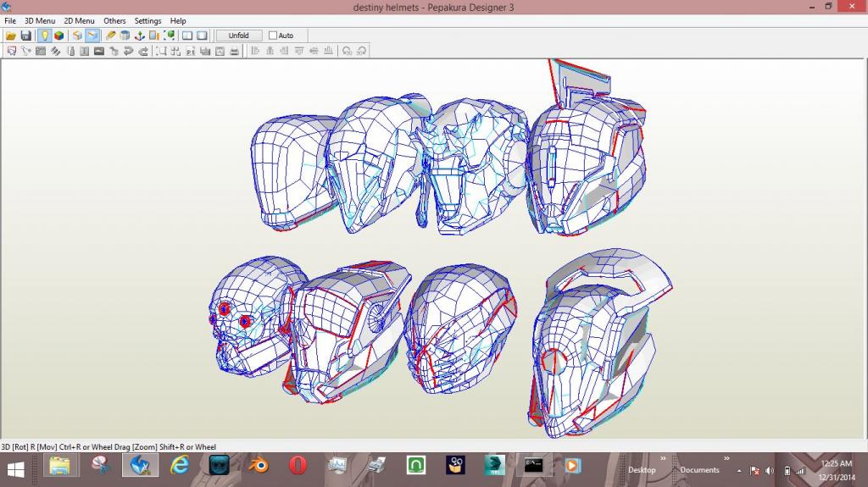Open Blender from the taskbar
The height and width of the screenshot is (487, 868).
[259, 465]
